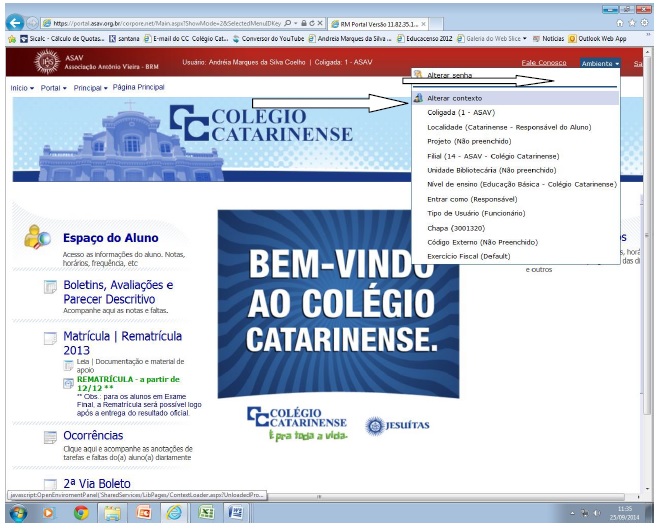
Task: Click the Espaço do Aluno user icon
Action: [37, 237]
